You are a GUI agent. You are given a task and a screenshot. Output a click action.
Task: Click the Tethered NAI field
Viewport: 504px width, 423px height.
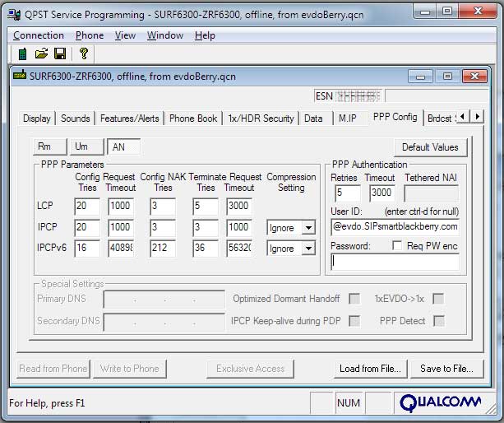tap(431, 193)
